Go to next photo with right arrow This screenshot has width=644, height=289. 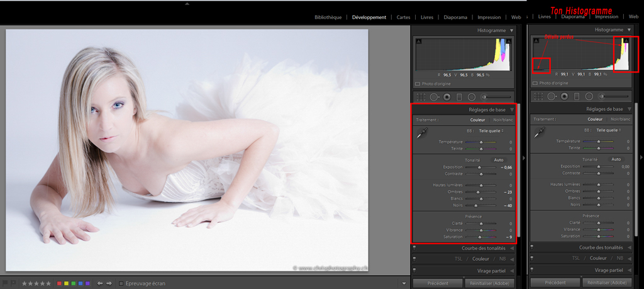pos(109,283)
